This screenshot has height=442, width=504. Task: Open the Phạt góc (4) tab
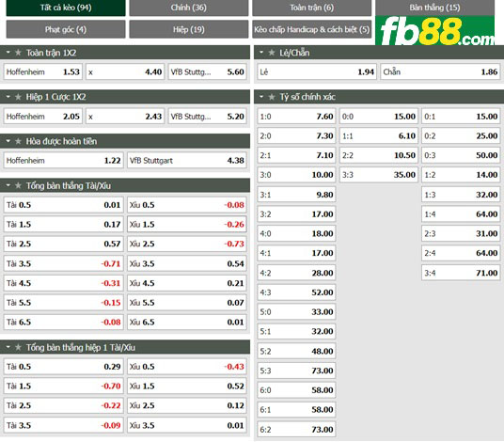[66, 29]
